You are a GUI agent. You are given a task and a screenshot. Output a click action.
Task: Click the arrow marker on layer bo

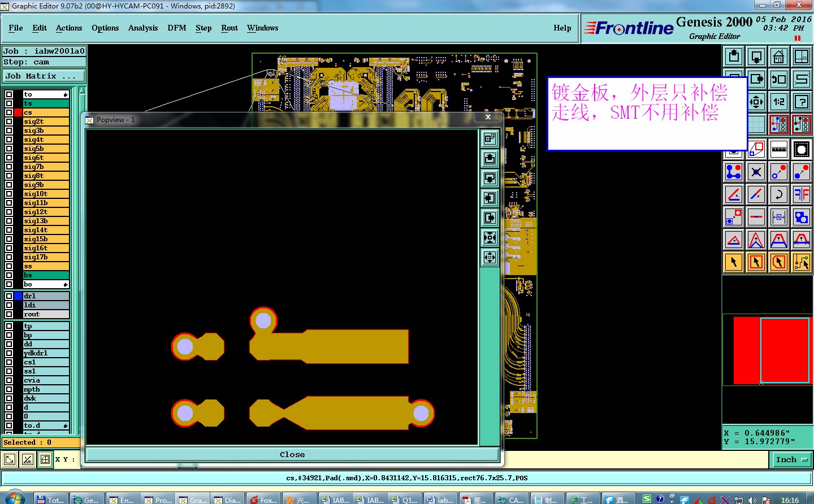66,284
